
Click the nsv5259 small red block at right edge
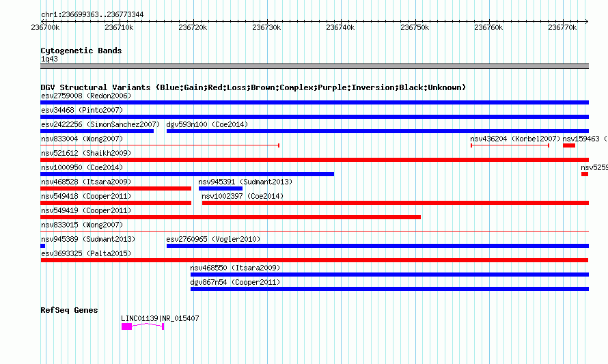coord(585,174)
